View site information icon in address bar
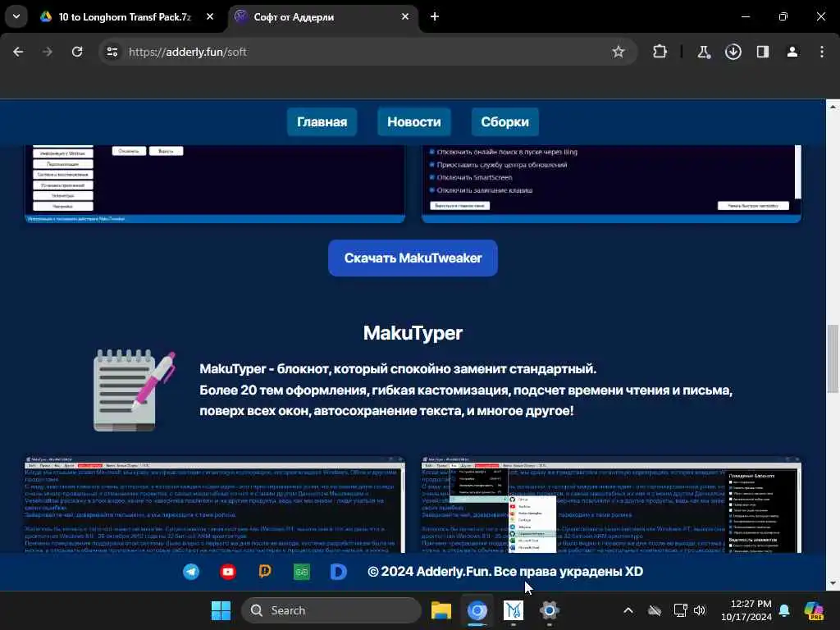This screenshot has height=630, width=840. (x=112, y=52)
